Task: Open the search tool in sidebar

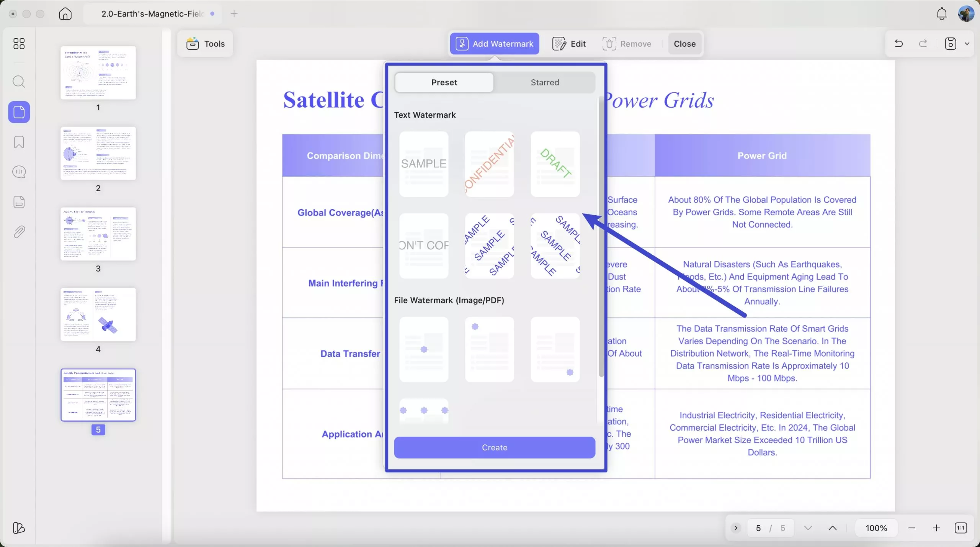Action: pos(19,82)
